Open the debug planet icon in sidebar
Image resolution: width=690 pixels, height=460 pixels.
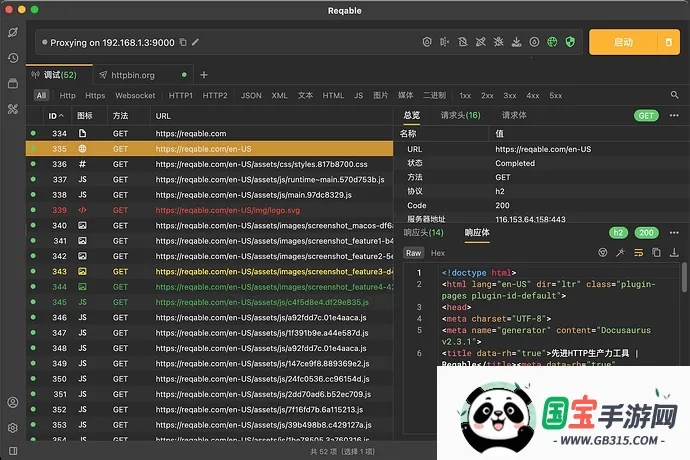point(13,32)
